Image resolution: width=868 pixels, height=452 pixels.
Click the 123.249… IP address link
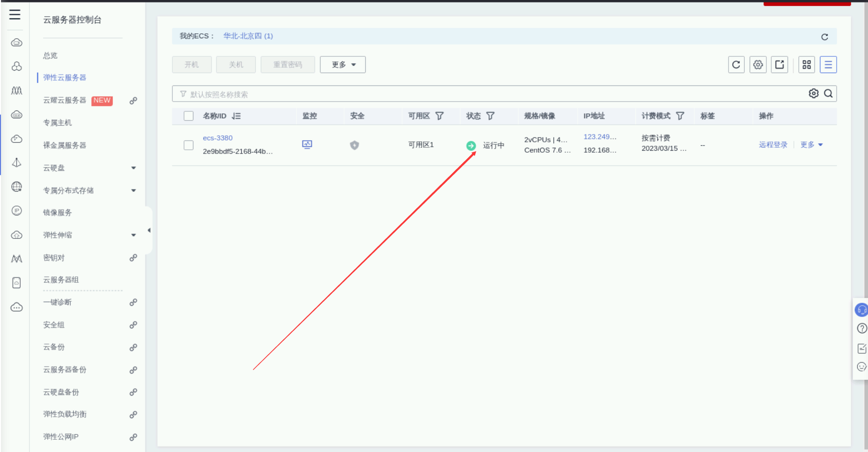(600, 137)
